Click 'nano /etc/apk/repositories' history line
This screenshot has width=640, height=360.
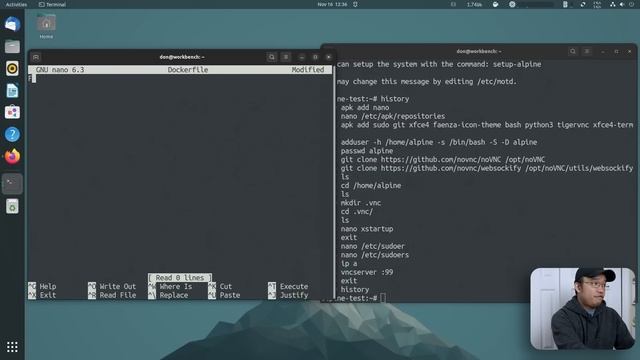click(393, 116)
